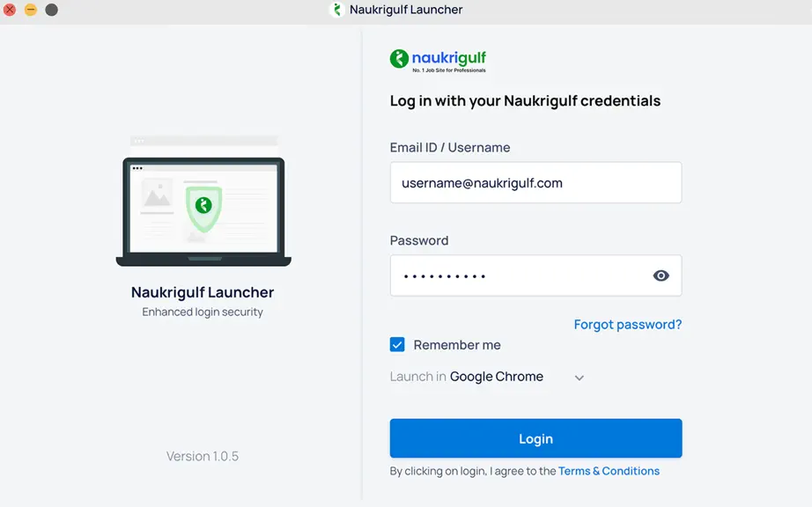Screen dimensions: 812x507
Task: Click the Version 1.0.5 text
Action: [x=203, y=456]
